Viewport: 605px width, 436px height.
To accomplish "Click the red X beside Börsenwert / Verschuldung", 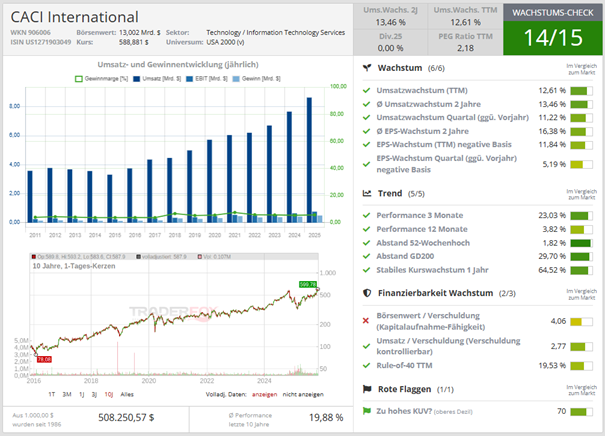I will pos(367,322).
